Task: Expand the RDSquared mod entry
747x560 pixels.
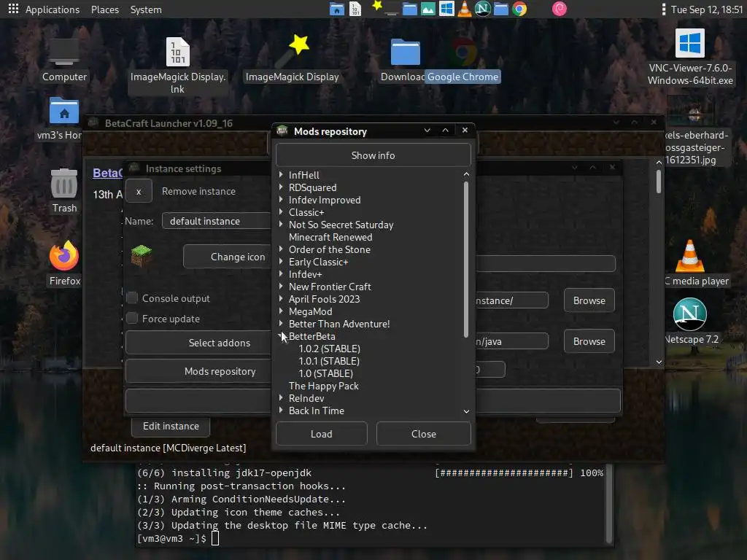Action: 281,187
